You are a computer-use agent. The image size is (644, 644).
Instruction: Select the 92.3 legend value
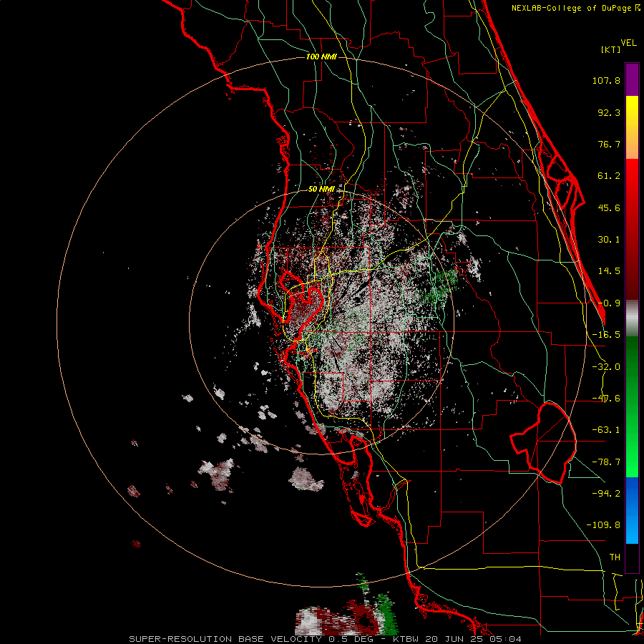click(x=609, y=112)
